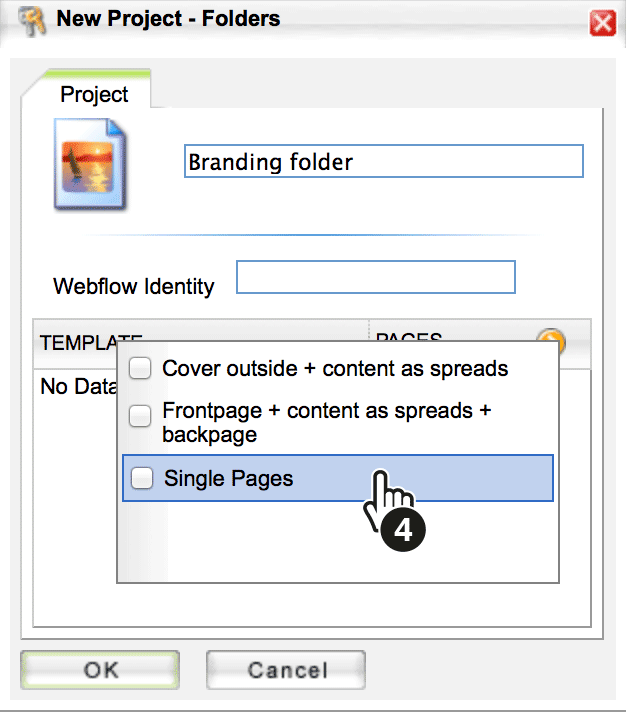Click the Webflow Identity label
The image size is (626, 712).
click(x=133, y=287)
